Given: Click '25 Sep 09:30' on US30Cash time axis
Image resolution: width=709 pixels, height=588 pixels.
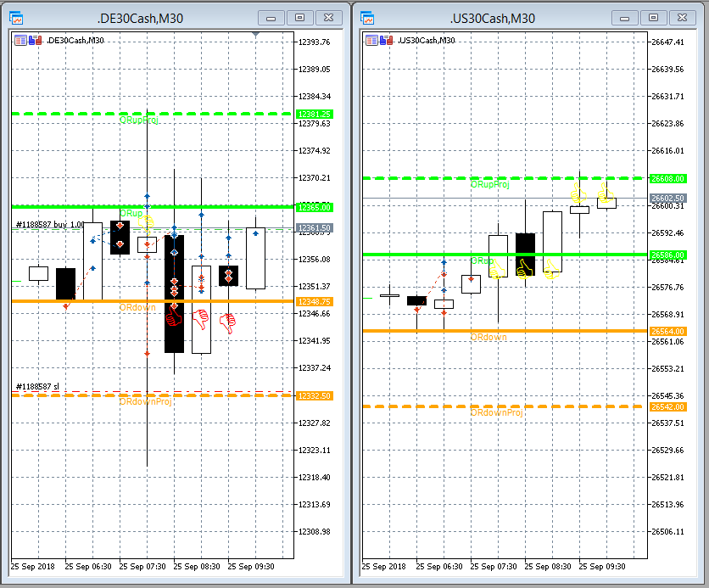Looking at the screenshot, I should click(x=602, y=566).
